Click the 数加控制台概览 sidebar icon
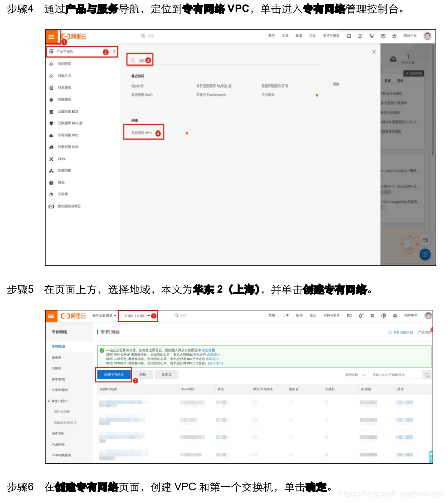This screenshot has height=503, width=448. tap(51, 207)
